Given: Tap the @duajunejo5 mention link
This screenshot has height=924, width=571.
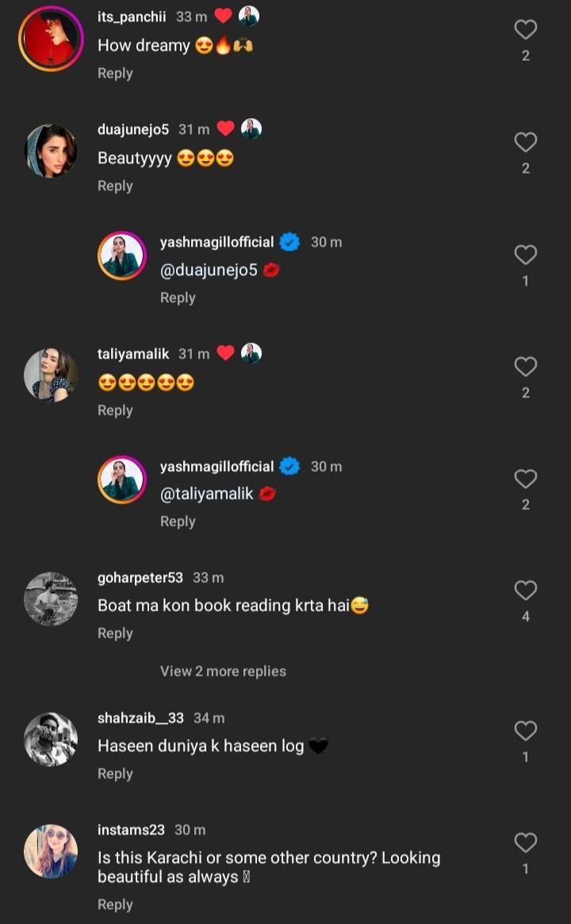Looking at the screenshot, I should tap(209, 270).
